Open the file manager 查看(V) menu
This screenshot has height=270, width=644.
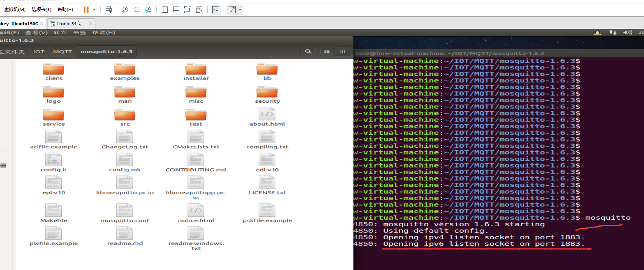36,33
